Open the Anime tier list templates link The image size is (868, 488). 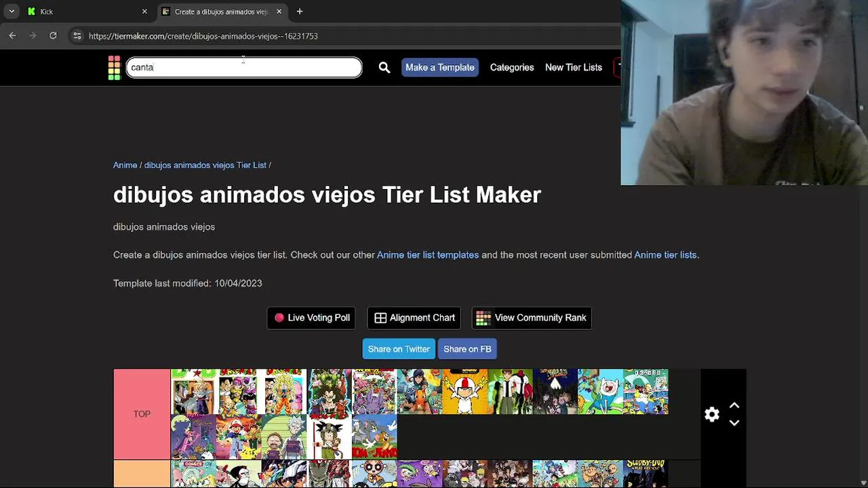428,255
